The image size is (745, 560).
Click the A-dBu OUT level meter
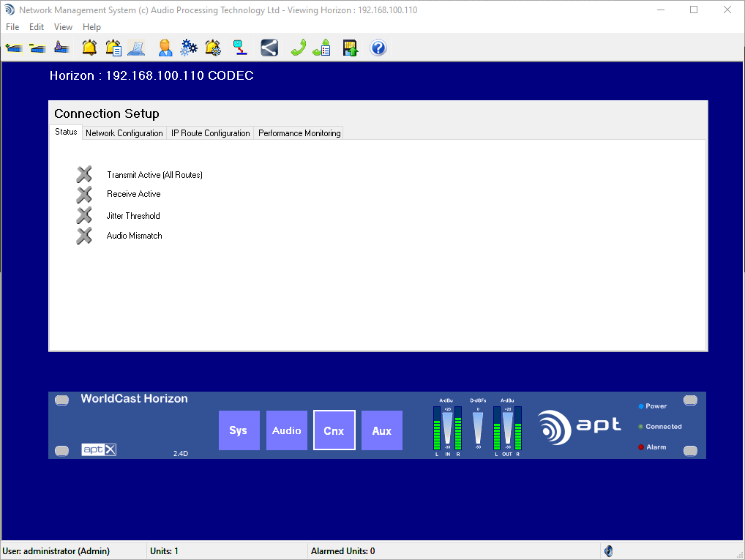coord(507,428)
